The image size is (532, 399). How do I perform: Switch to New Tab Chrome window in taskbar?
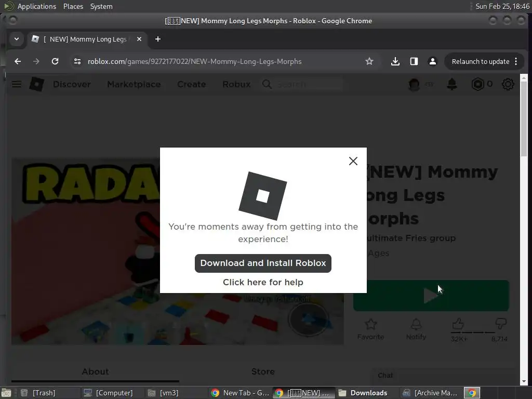coord(240,393)
